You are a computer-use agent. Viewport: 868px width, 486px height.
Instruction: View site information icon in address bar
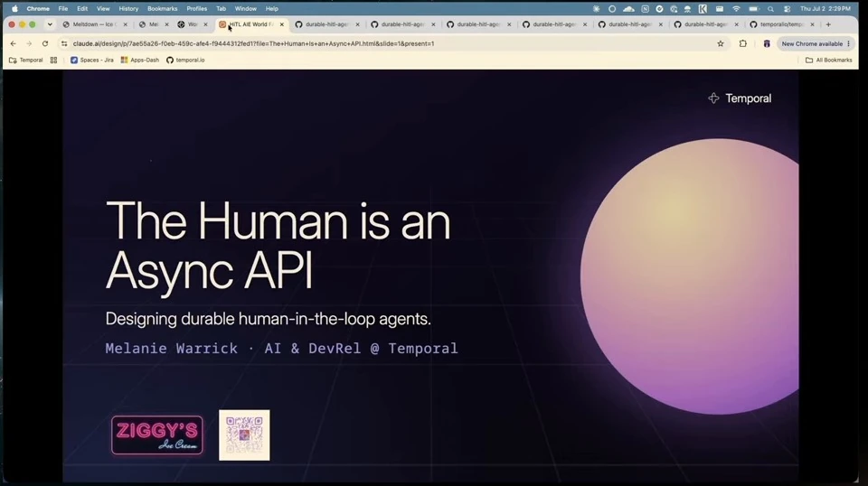(x=64, y=43)
